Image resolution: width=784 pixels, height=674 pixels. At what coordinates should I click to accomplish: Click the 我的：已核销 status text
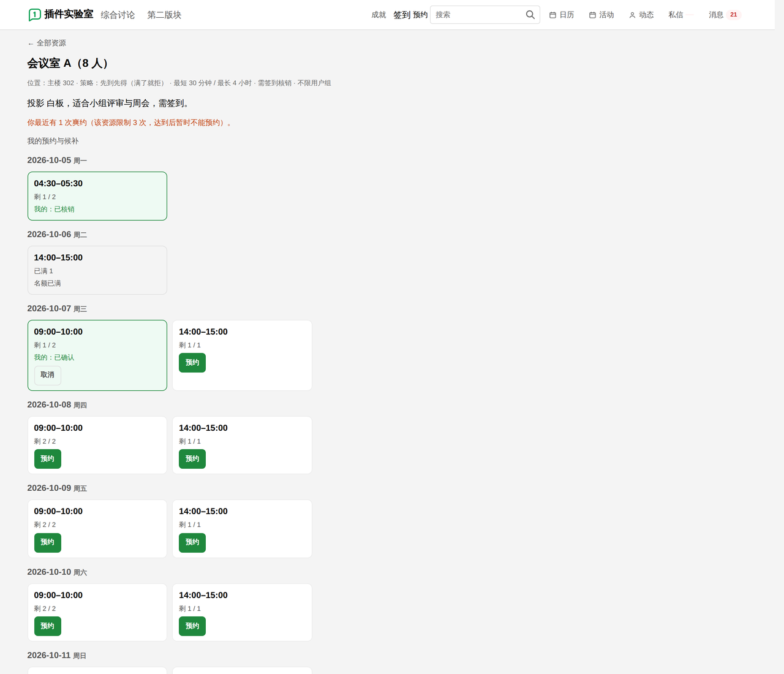coord(54,209)
